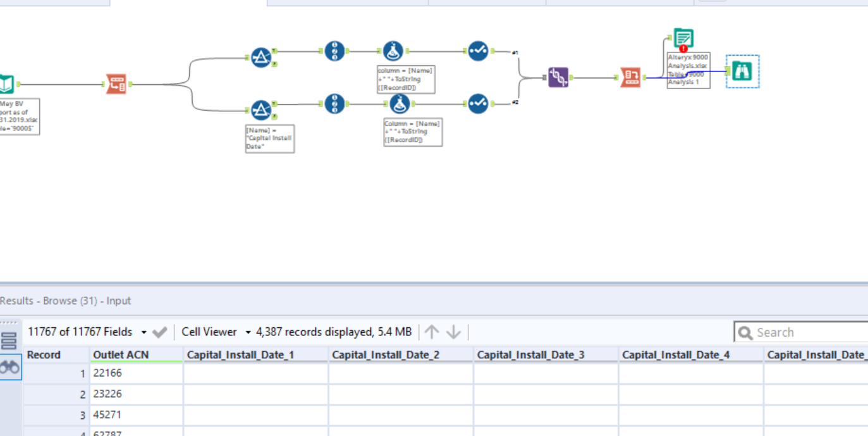868x436 pixels.
Task: Select the Browse binoculars tool on the canvas
Action: pos(742,71)
